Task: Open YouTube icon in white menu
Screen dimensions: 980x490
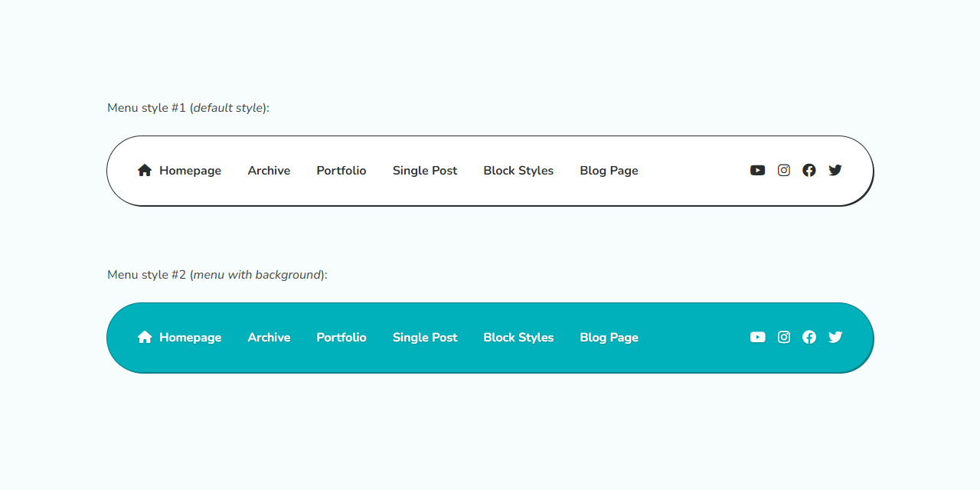Action: (x=757, y=170)
